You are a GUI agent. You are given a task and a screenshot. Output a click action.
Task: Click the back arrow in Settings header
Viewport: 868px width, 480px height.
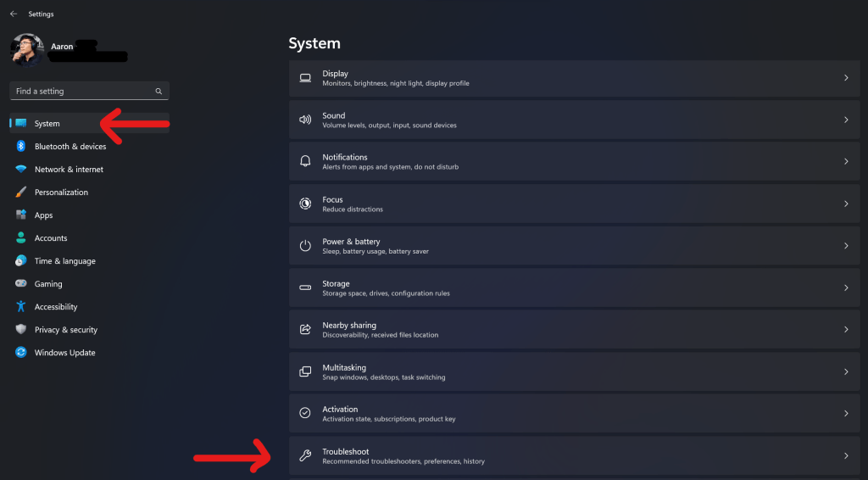14,14
